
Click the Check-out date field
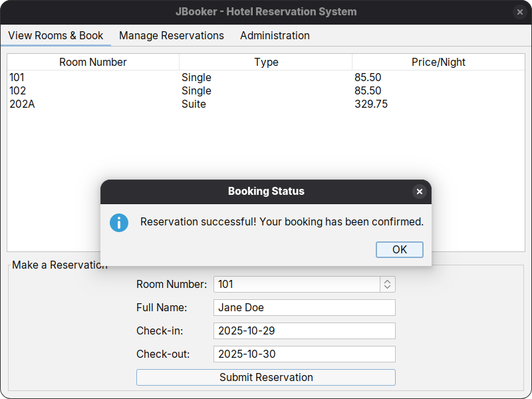[305, 354]
